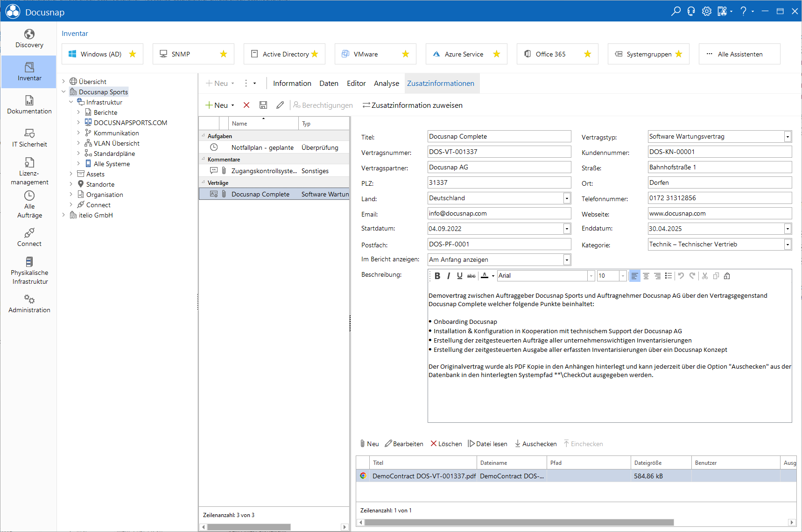This screenshot has height=532, width=802.
Task: Click the help question mark icon
Action: coord(743,11)
